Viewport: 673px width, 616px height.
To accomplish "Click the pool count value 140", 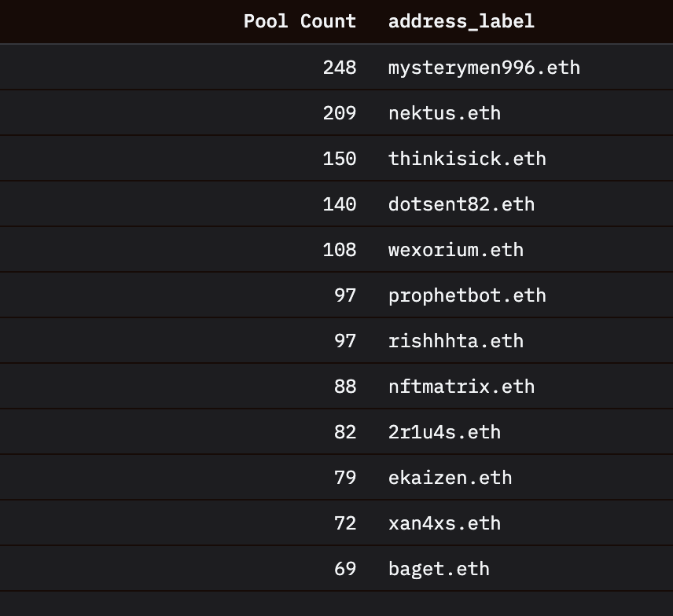I will tap(339, 204).
